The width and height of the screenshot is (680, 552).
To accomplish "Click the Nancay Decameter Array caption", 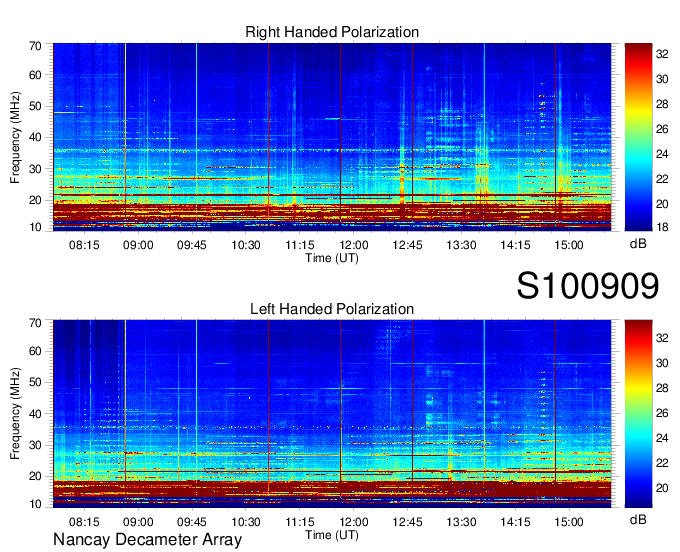I will pos(147,540).
